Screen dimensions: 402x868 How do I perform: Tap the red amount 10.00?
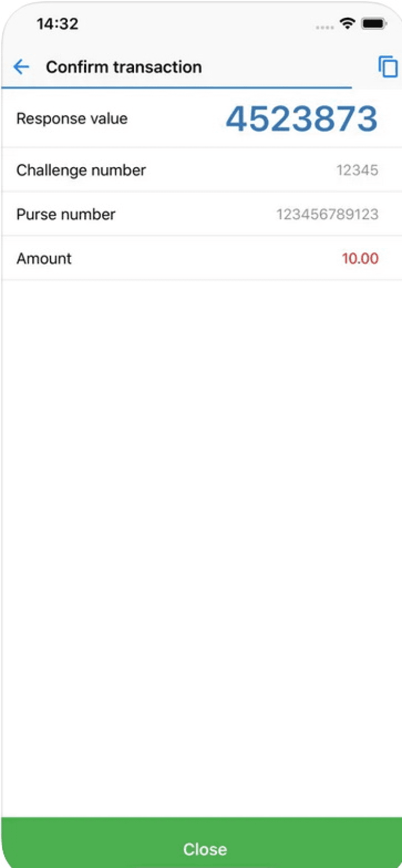(x=360, y=258)
